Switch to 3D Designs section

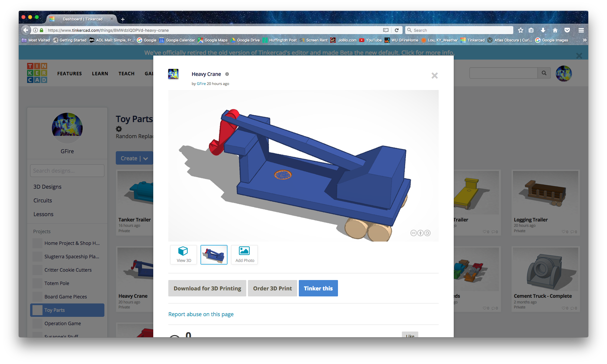click(x=48, y=187)
